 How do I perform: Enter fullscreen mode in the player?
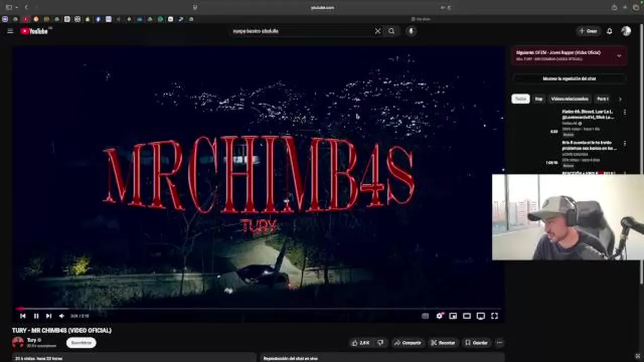495,316
